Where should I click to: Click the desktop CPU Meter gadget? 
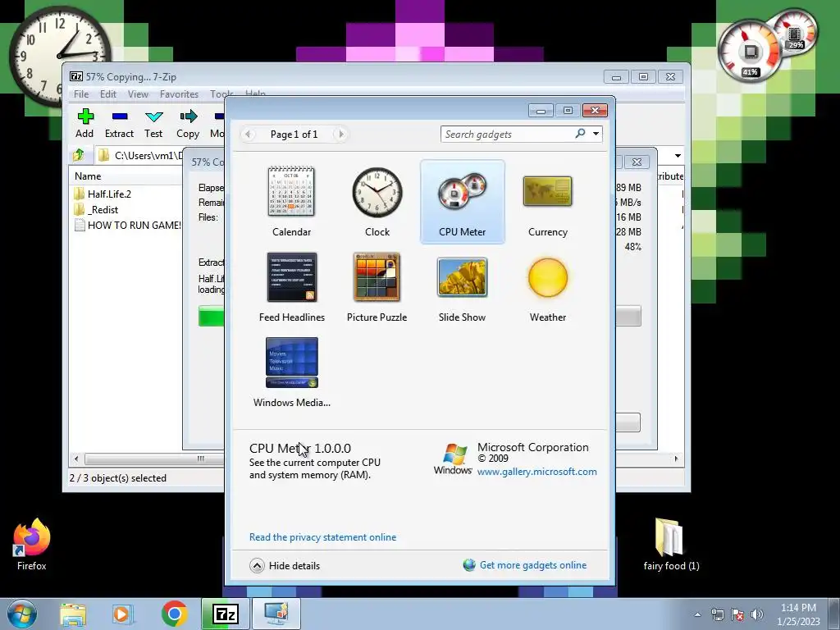[766, 46]
